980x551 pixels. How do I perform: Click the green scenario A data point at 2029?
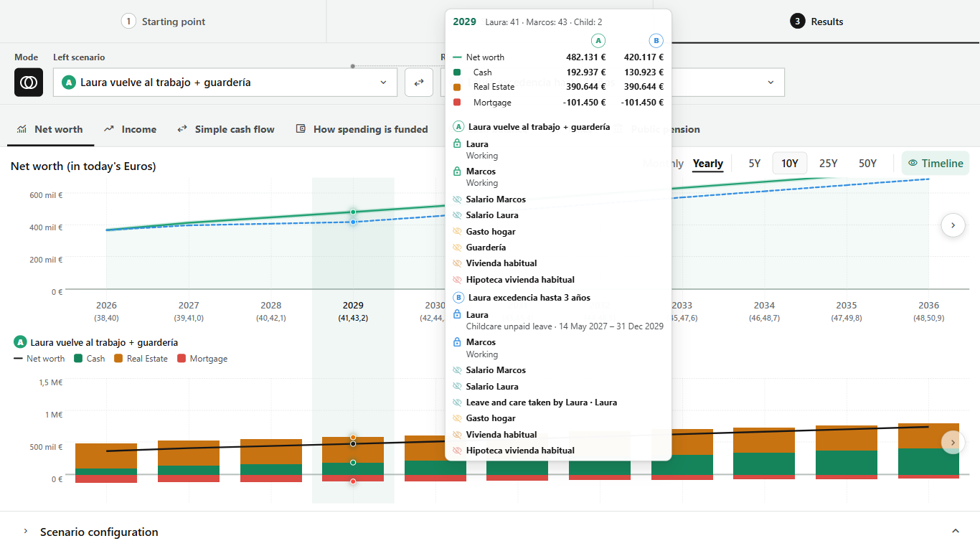[x=353, y=212]
